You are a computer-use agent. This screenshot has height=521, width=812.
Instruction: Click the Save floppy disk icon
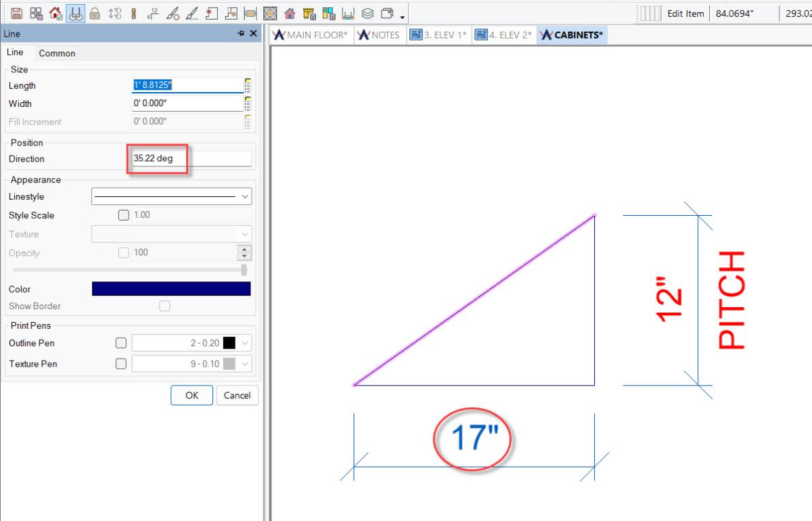pos(17,14)
